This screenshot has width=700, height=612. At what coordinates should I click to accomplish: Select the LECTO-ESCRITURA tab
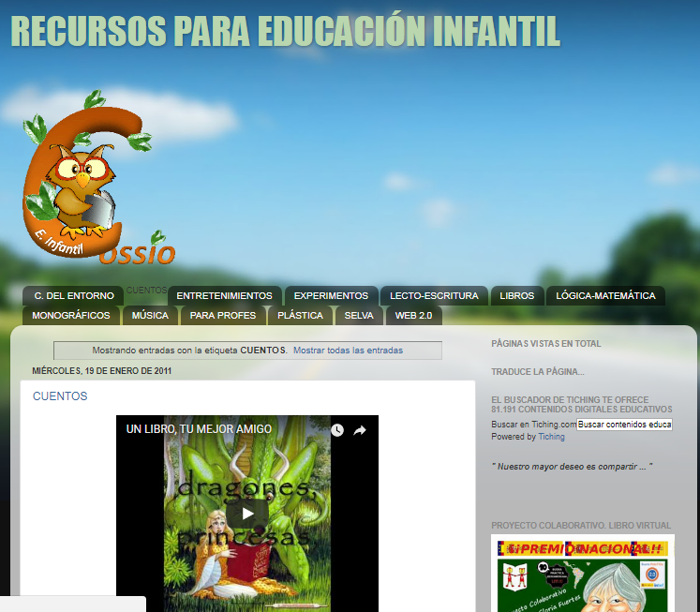tap(434, 296)
